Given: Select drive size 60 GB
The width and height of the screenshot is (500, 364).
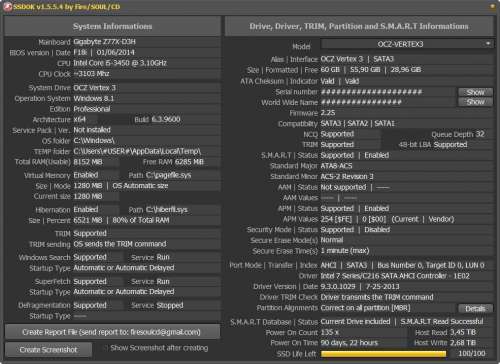Looking at the screenshot, I should [330, 70].
